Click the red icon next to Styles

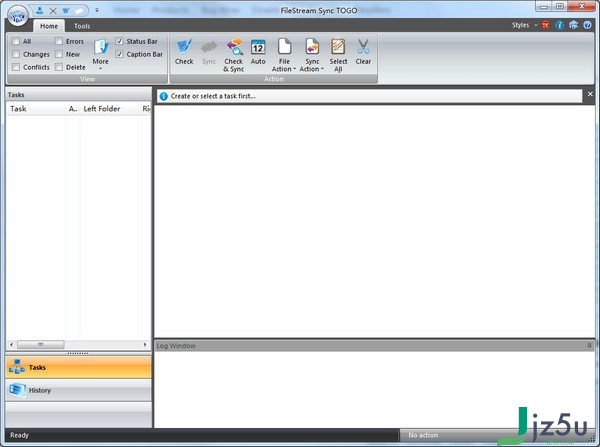pyautogui.click(x=545, y=25)
